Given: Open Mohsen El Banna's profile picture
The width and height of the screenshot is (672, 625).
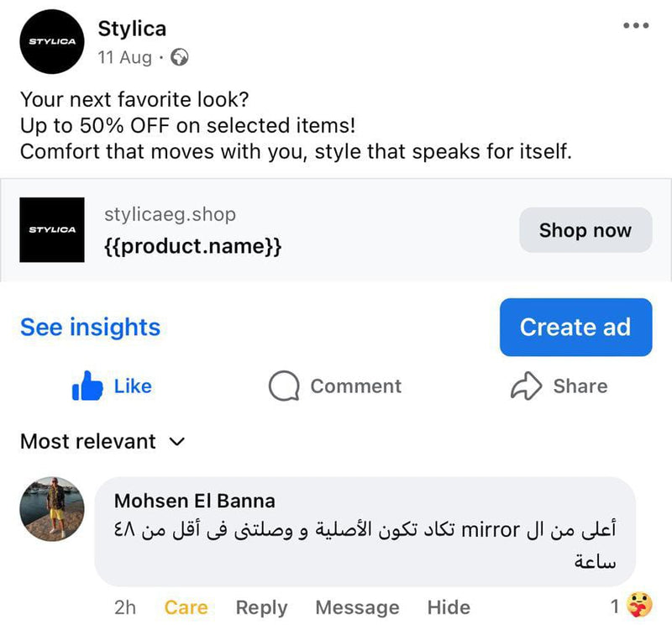Looking at the screenshot, I should [x=52, y=511].
